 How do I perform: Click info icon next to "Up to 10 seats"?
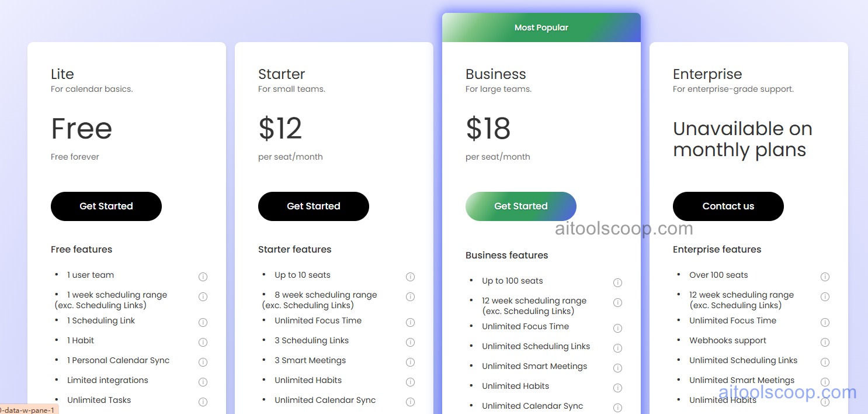click(410, 277)
